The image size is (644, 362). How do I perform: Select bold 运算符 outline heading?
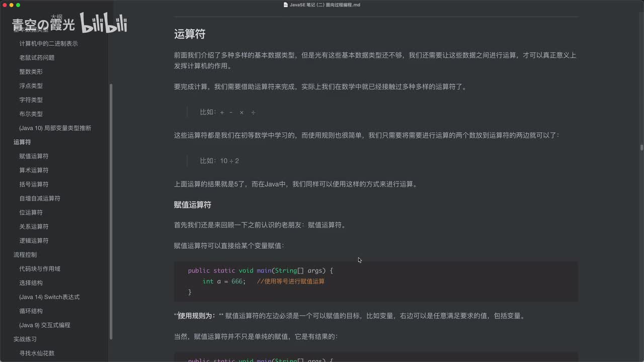click(x=22, y=142)
